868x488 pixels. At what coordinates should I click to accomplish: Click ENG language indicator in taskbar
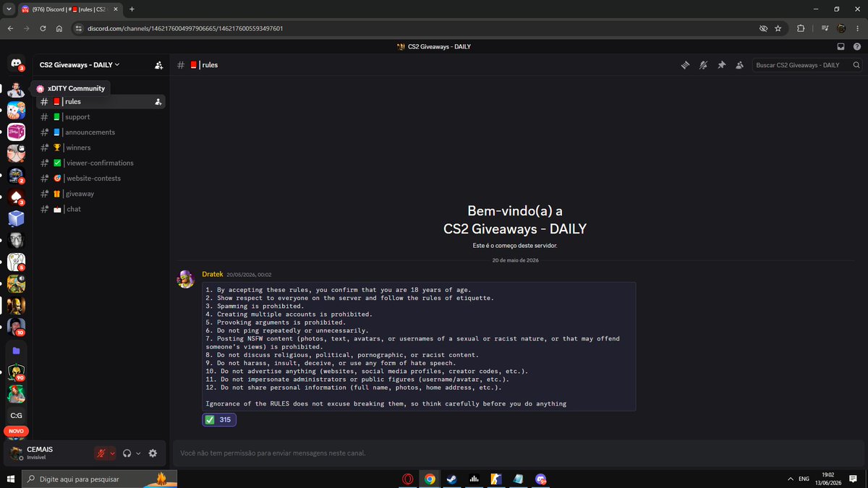[x=804, y=479]
